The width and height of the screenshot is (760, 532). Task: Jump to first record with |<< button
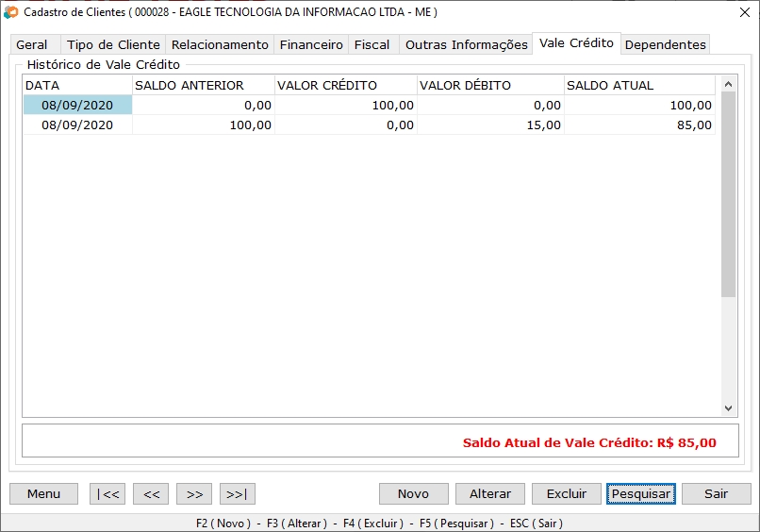click(107, 493)
